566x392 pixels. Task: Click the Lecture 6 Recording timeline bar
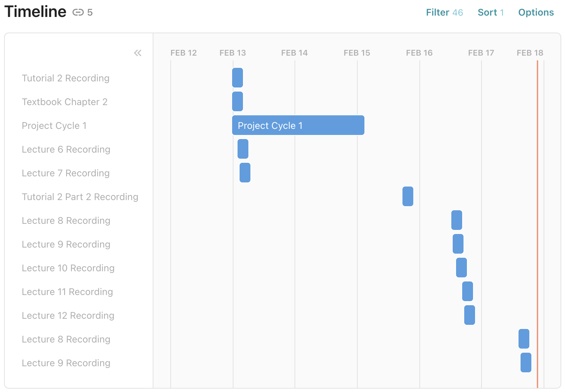243,149
